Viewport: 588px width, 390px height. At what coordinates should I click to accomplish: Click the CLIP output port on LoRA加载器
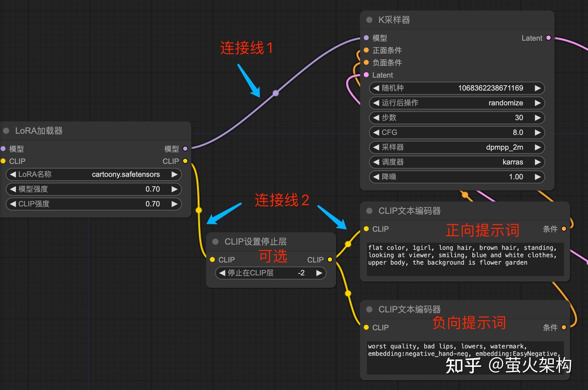tap(185, 161)
